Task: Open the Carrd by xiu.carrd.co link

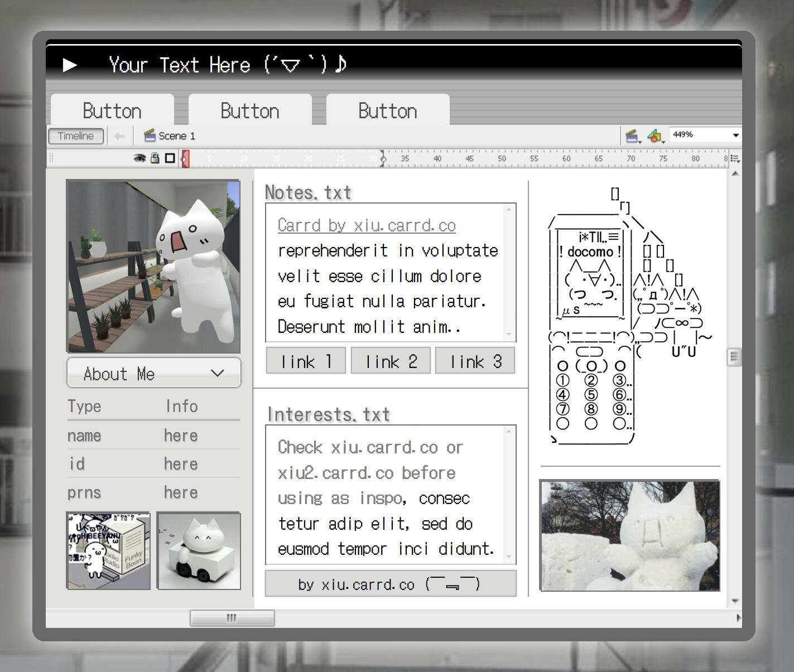Action: click(x=367, y=225)
